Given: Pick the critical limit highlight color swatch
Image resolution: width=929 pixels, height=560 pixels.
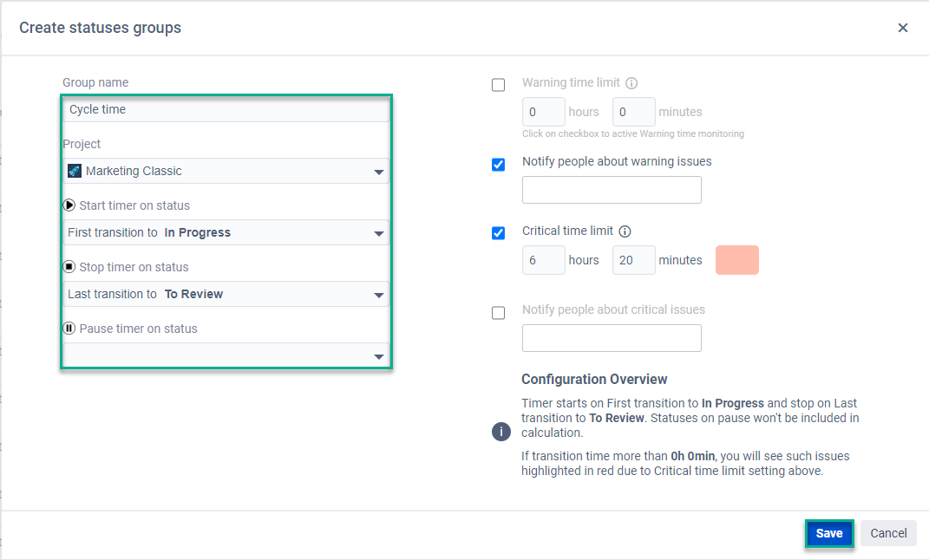Looking at the screenshot, I should coord(737,260).
